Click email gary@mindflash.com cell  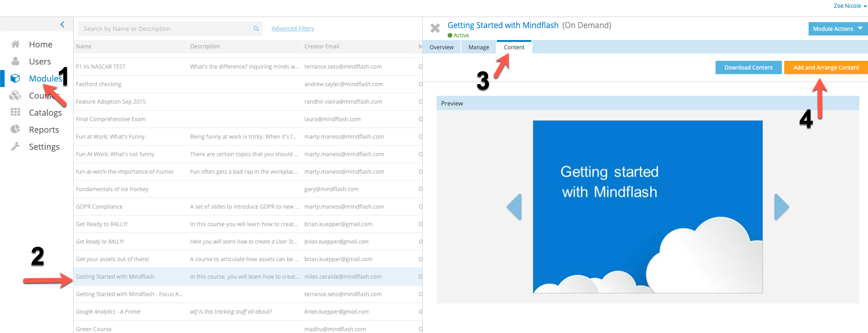[x=332, y=189]
